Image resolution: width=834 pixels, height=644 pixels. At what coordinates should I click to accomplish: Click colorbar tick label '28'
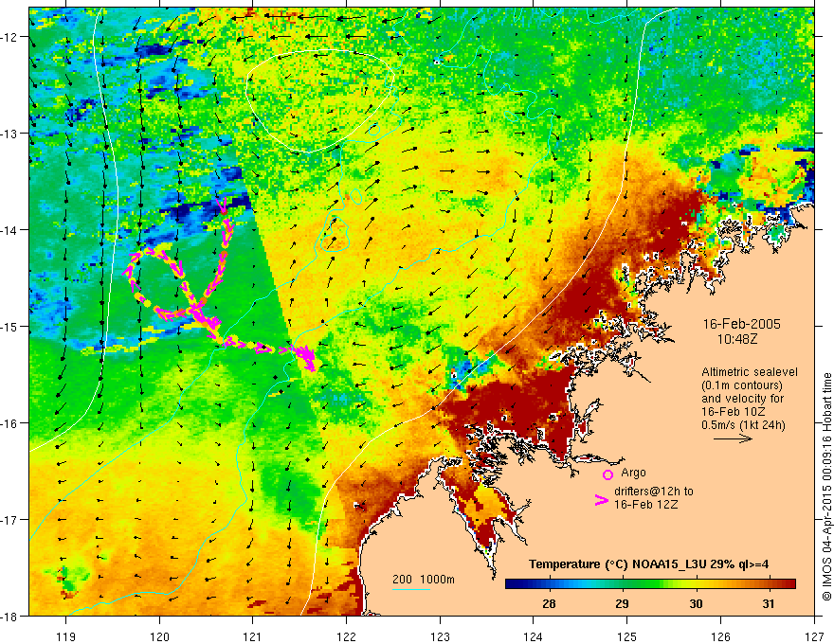coord(549,603)
